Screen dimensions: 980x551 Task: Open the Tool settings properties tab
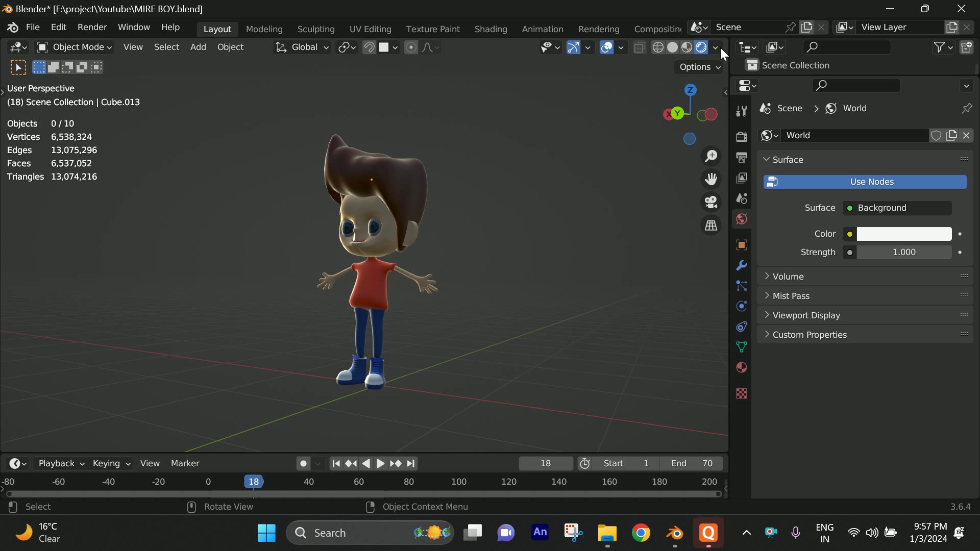742,111
